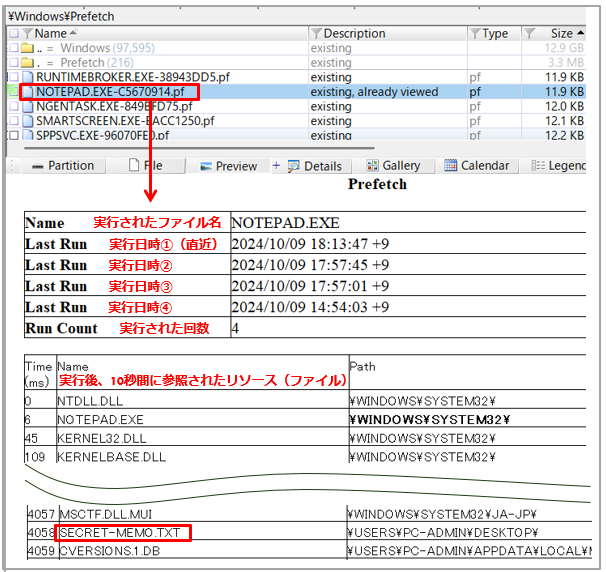Click the Windows parent folder icon
The height and width of the screenshot is (572, 606).
pos(27,48)
